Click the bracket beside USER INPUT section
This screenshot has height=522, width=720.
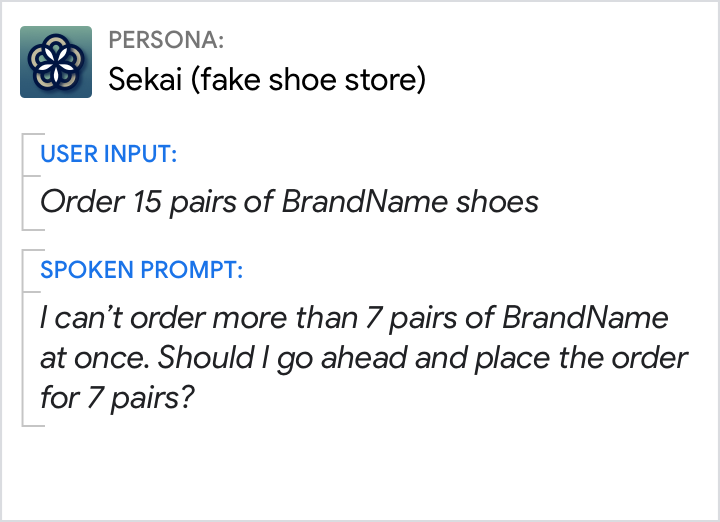click(24, 180)
